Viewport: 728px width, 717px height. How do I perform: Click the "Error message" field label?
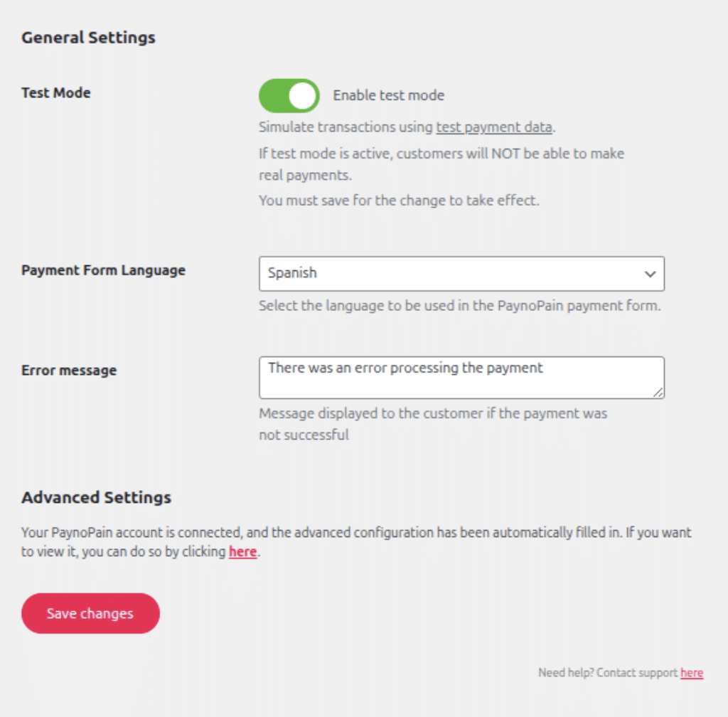[69, 371]
